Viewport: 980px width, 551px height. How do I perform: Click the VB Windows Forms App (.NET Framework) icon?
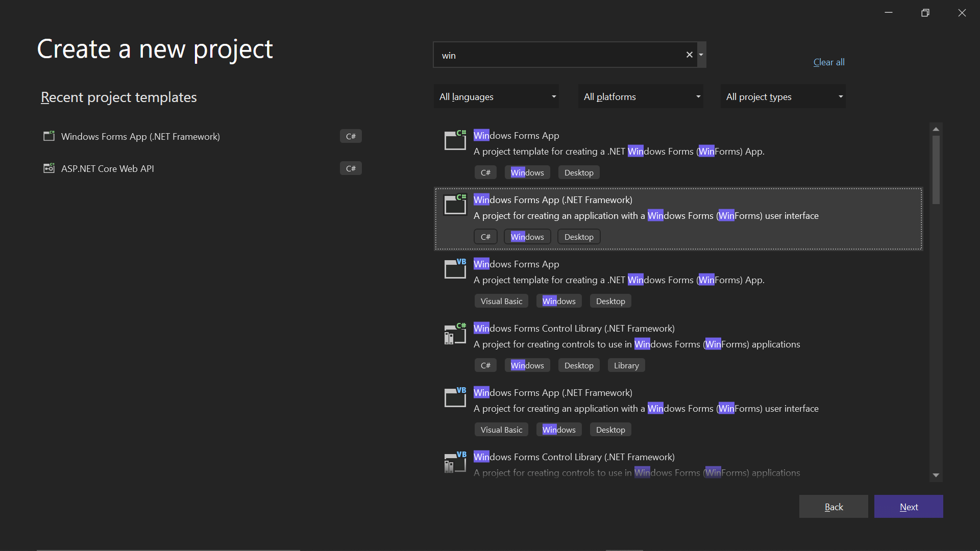tap(455, 397)
